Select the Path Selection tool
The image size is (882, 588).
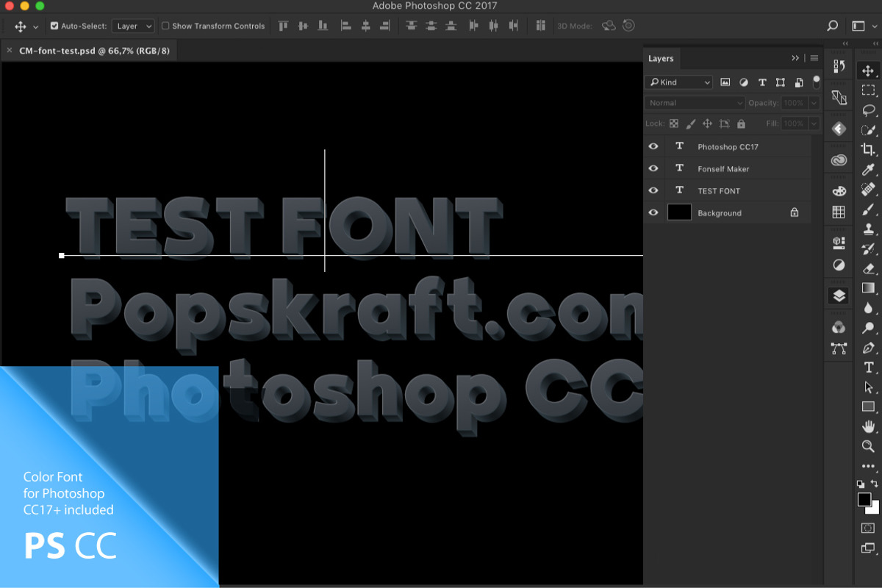868,387
